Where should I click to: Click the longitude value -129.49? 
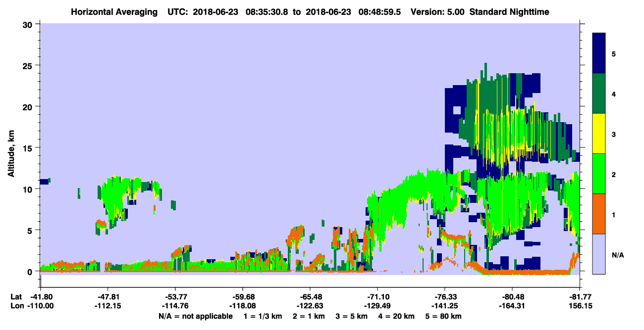(377, 306)
